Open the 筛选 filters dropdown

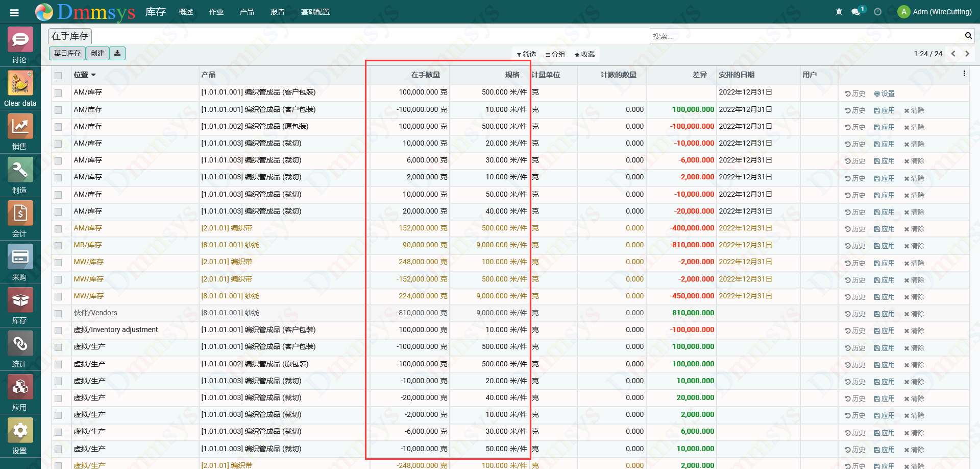click(526, 54)
